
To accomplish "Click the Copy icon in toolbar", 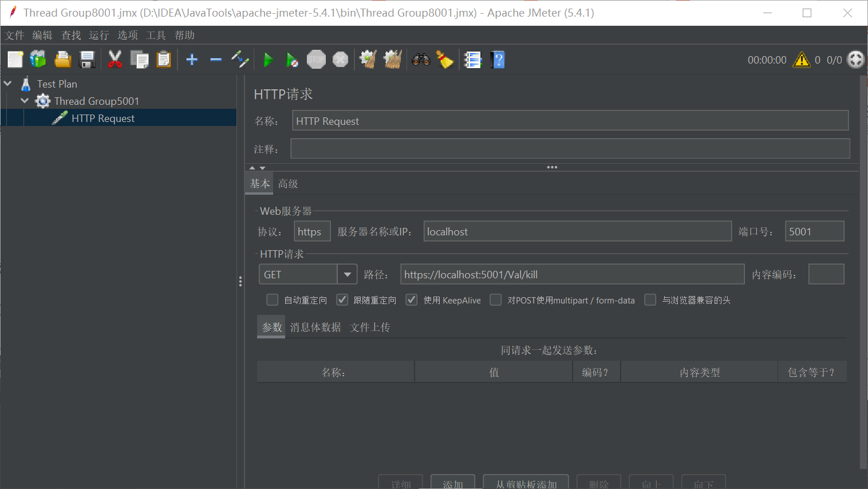I will pos(139,60).
